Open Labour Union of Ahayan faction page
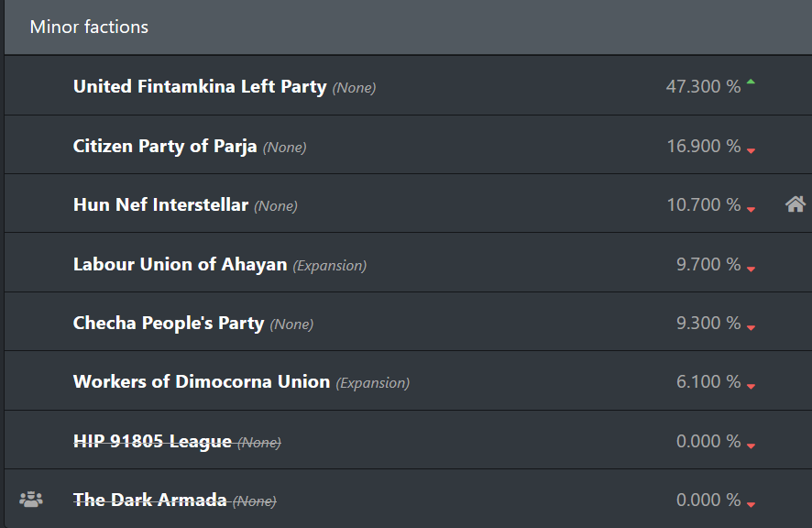The height and width of the screenshot is (528, 812). (180, 264)
